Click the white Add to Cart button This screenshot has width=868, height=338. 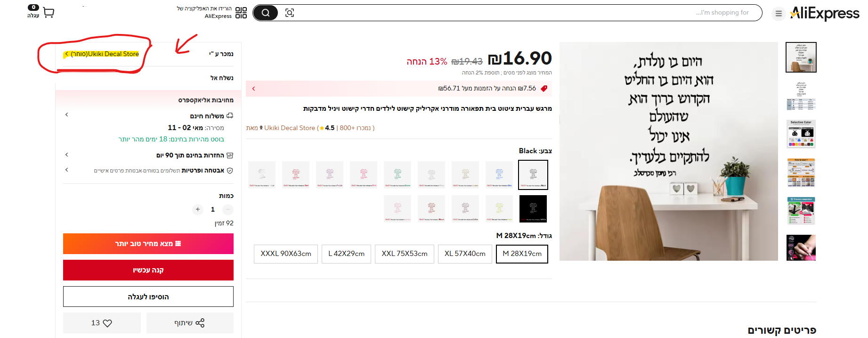148,297
